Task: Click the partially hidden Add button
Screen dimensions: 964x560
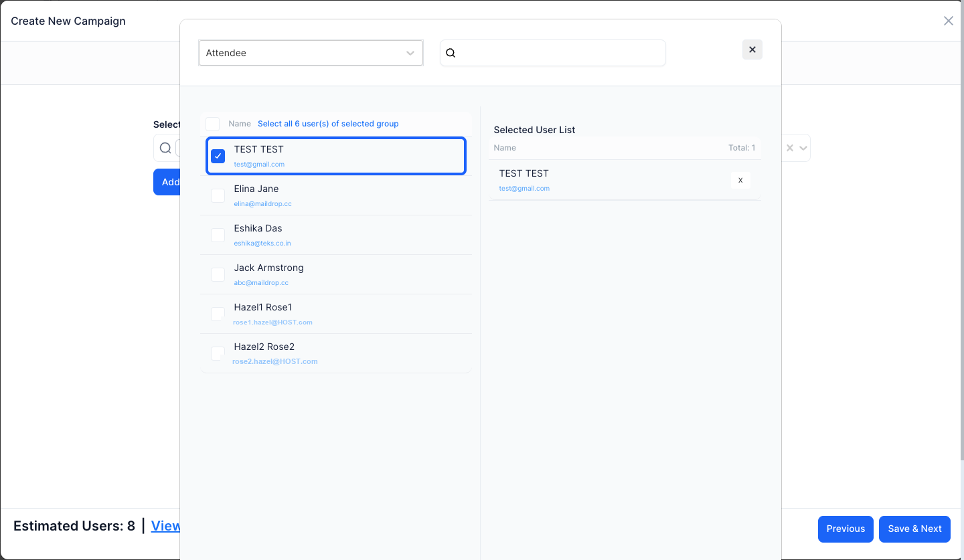Action: (167, 182)
